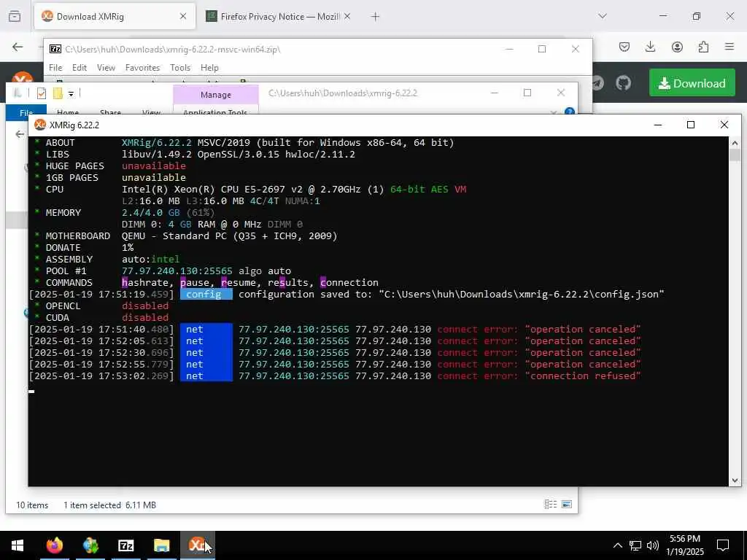The width and height of the screenshot is (747, 560).
Task: Maximize the XMRig 6.22.2 window
Action: click(691, 125)
